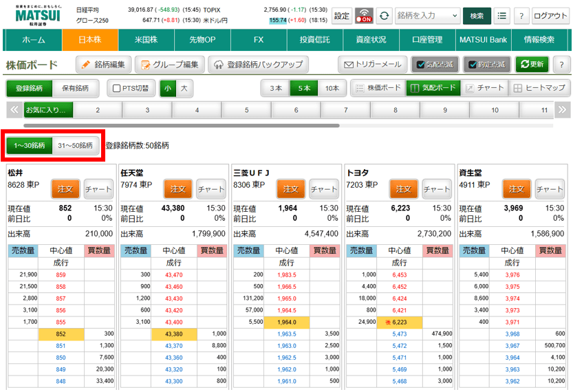
Task: Toggle 気配点滅 checkbox
Action: pos(435,65)
